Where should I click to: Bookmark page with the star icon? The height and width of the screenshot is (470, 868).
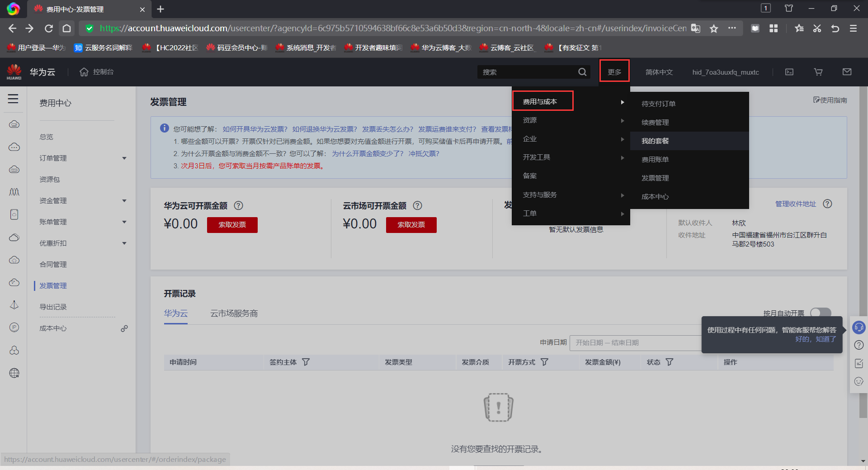point(714,28)
